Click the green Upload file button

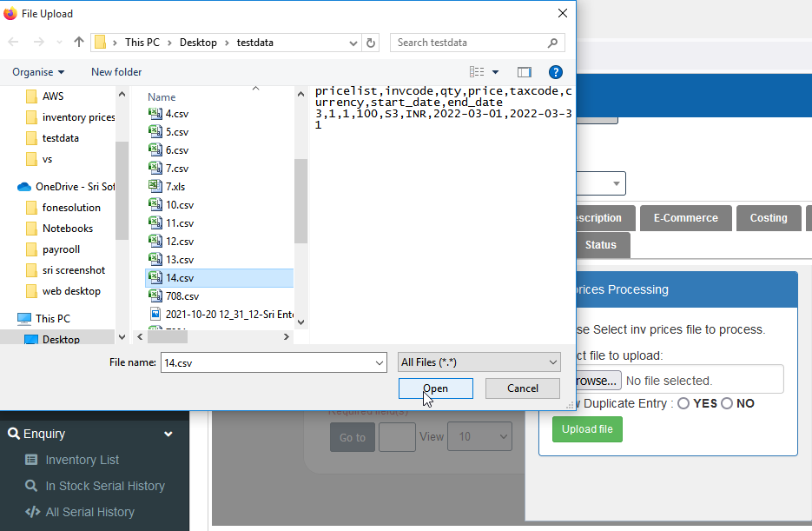pos(587,429)
